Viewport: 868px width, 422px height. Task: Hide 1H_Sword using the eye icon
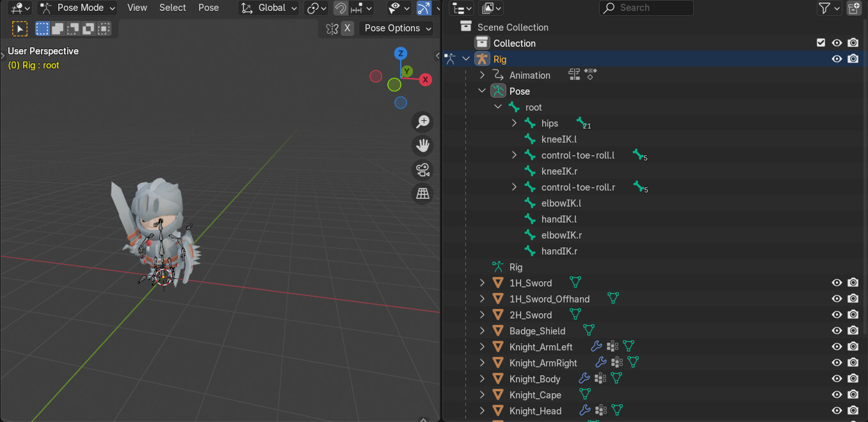pyautogui.click(x=837, y=282)
